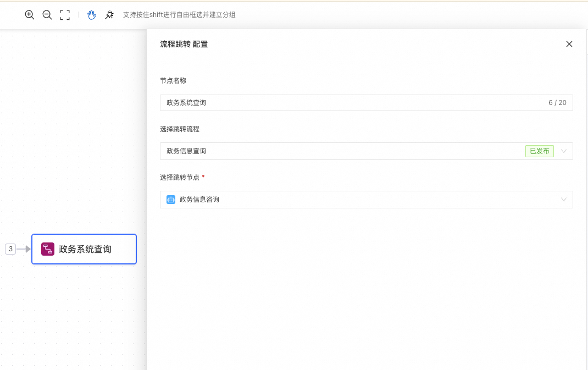Image resolution: width=588 pixels, height=370 pixels.
Task: Click the 选择跳转流程 label
Action: (x=180, y=129)
